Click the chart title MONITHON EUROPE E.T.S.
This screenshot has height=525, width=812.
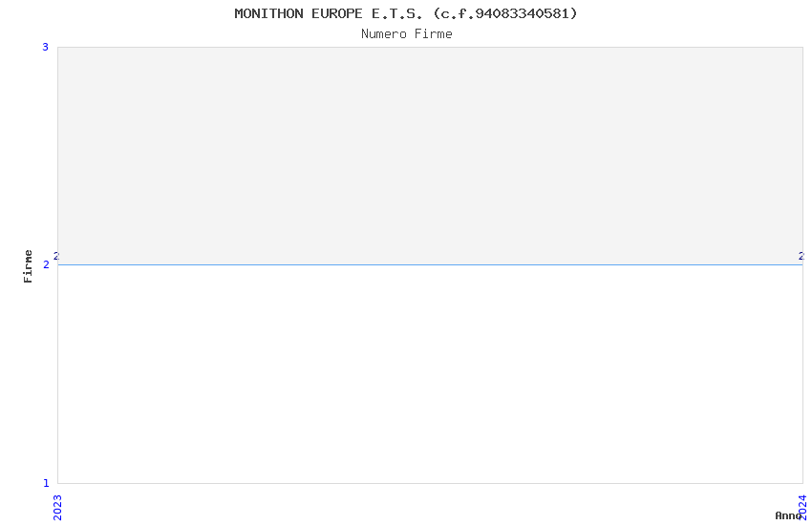(405, 13)
